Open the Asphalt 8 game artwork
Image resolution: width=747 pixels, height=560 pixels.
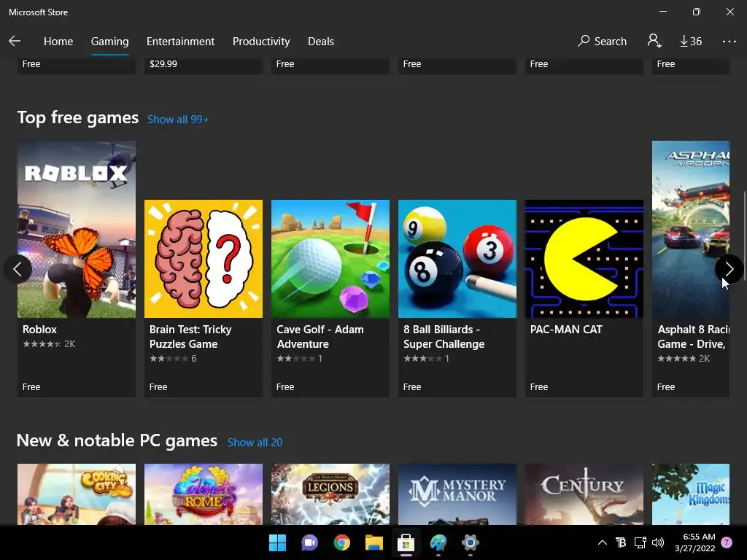[691, 229]
